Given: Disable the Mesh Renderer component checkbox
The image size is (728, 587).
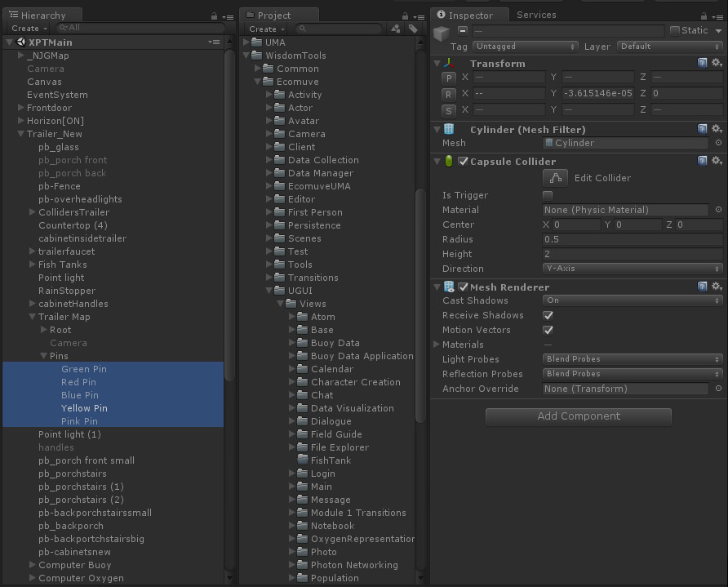Looking at the screenshot, I should click(463, 287).
